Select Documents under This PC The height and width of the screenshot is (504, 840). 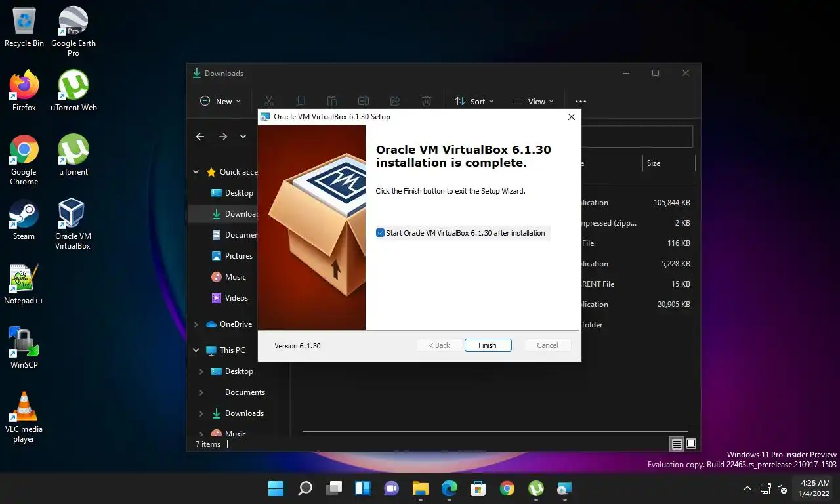tap(245, 392)
